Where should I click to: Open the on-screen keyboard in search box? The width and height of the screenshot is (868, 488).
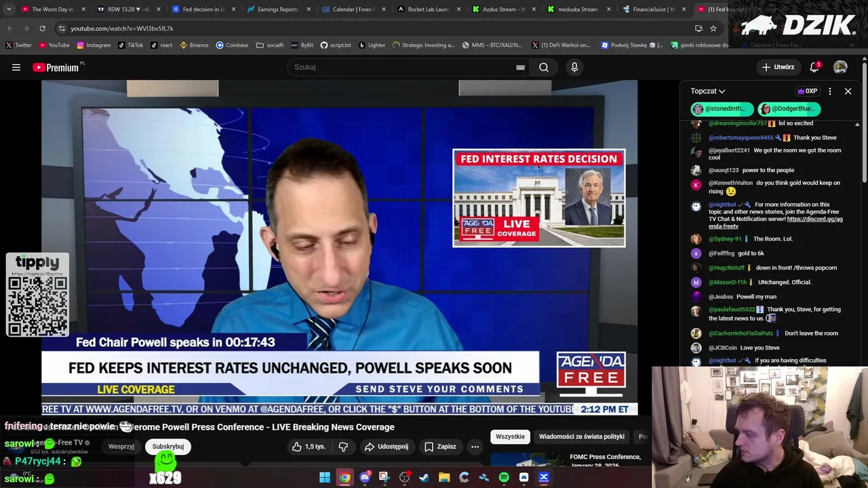[520, 67]
